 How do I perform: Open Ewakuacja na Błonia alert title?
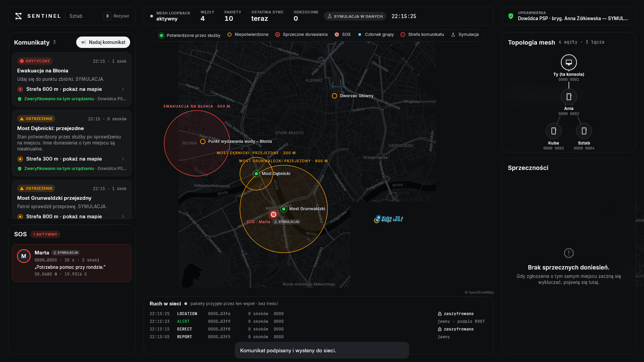[43, 71]
